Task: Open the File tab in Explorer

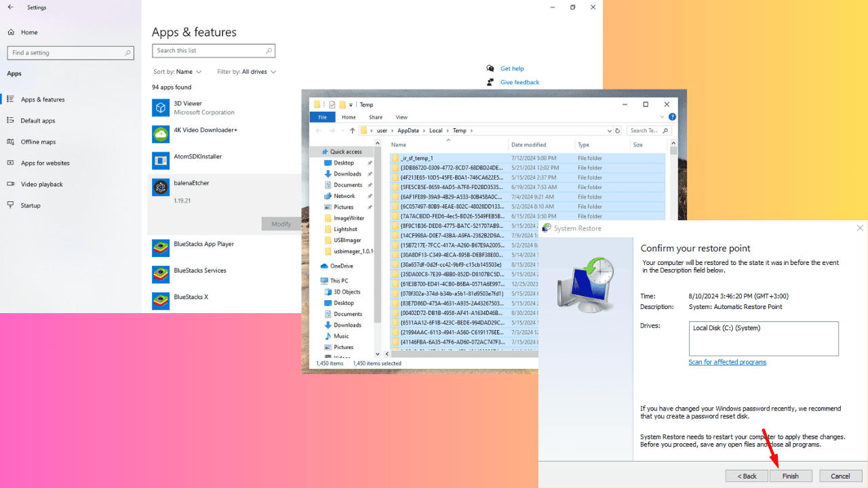Action: [x=323, y=117]
